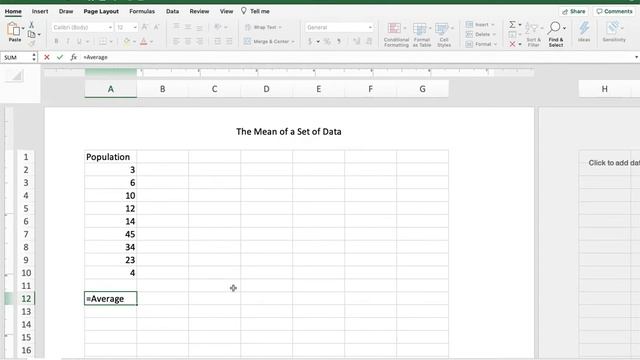This screenshot has height=360, width=640.
Task: Toggle Underline formatting
Action: pos(79,41)
